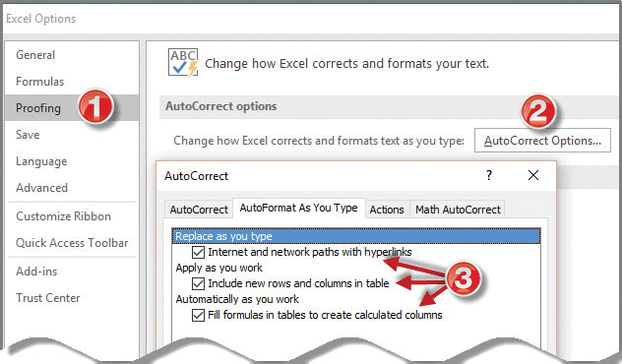Switch to the AutoCorrect tab
The image size is (622, 364).
point(199,210)
